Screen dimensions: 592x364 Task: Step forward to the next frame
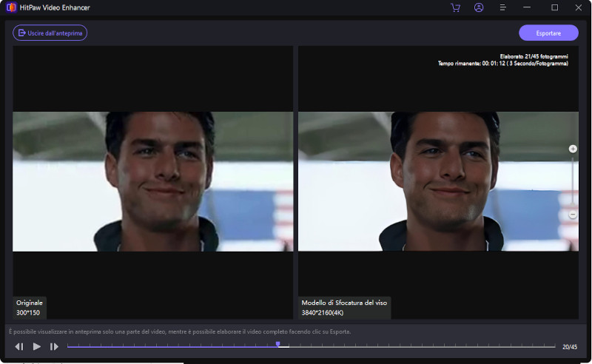point(54,346)
